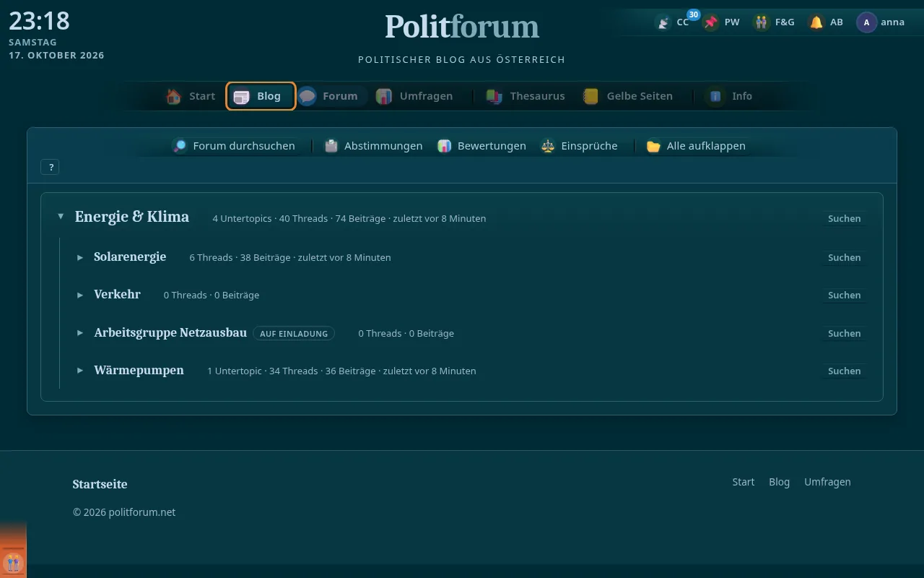Click the Thesaurus books icon

coord(494,96)
